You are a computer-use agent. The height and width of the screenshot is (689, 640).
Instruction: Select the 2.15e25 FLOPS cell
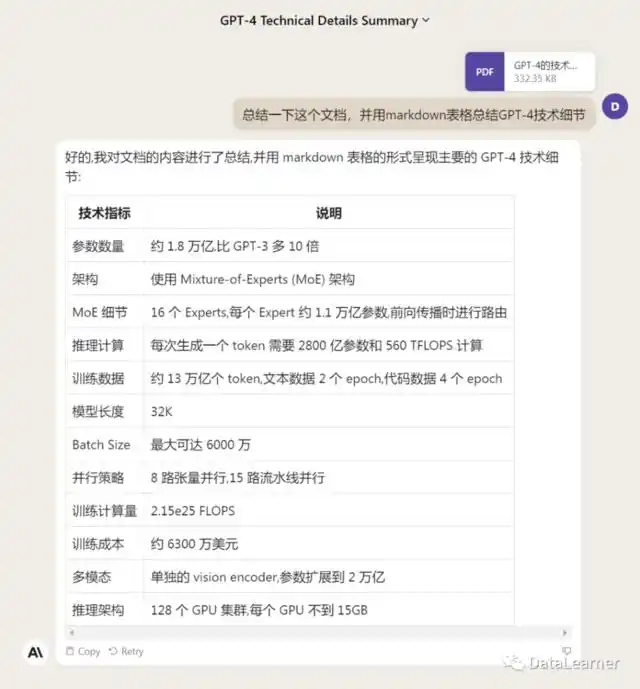click(x=193, y=511)
